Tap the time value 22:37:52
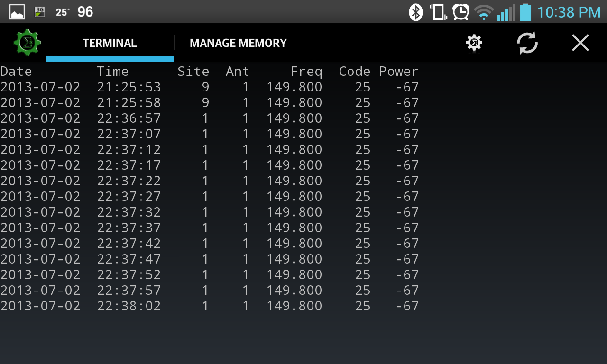 (129, 275)
